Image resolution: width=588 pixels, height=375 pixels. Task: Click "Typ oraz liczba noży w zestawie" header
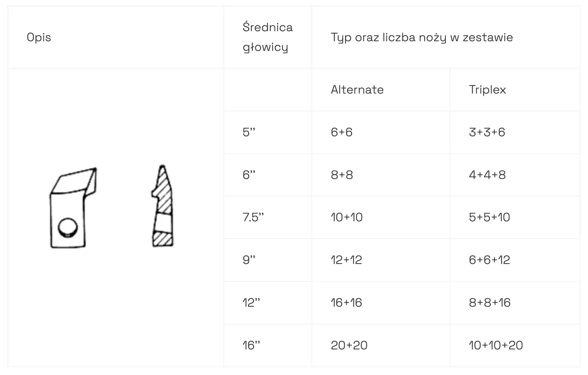click(x=422, y=37)
